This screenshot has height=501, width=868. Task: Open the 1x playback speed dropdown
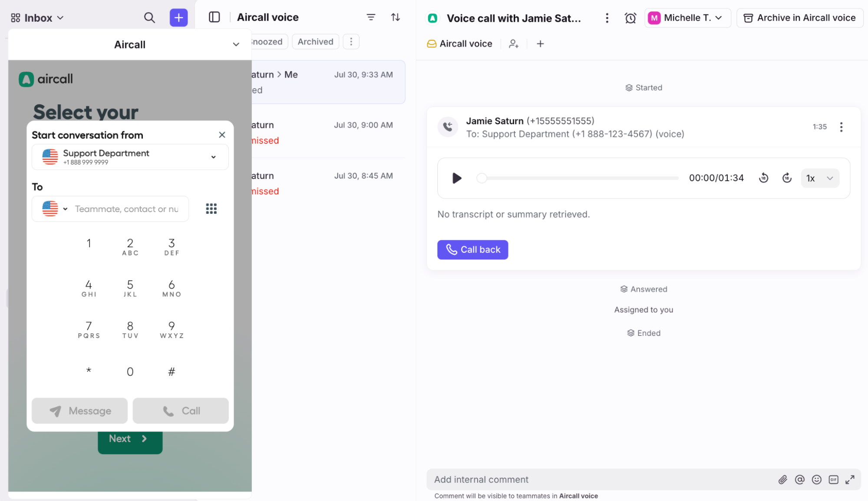(x=819, y=178)
